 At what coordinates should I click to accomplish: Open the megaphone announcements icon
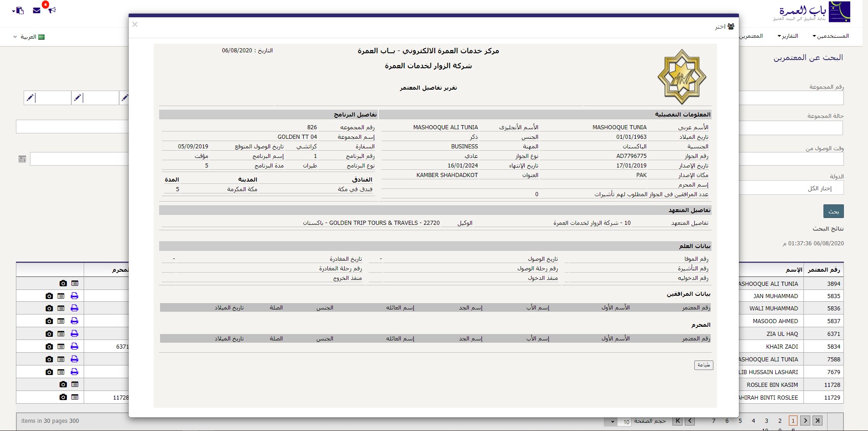(x=52, y=10)
